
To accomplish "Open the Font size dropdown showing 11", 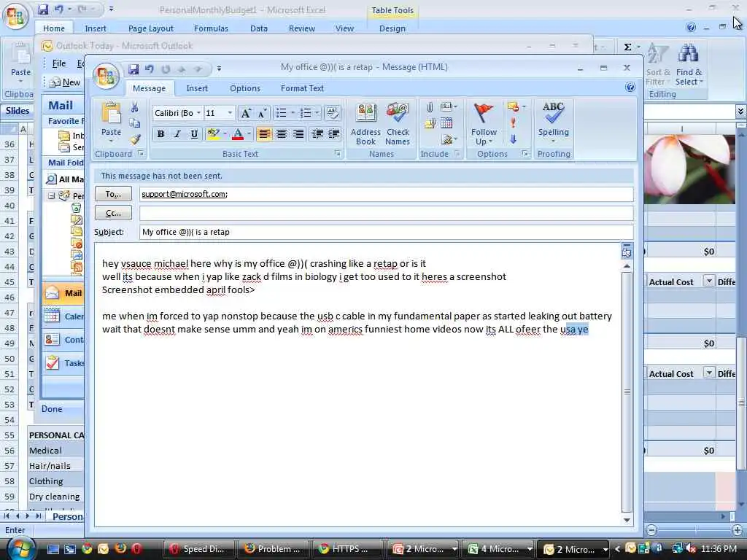I will tap(230, 113).
